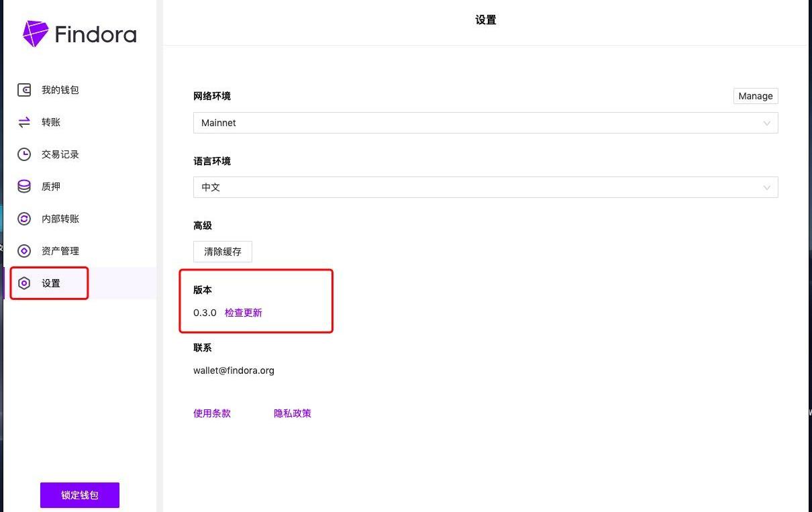
Task: Click the clock icon for 交易记录
Action: 24,154
